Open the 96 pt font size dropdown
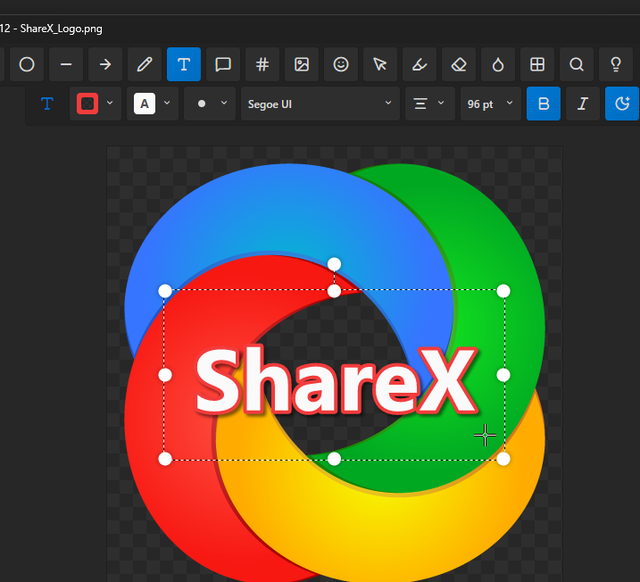This screenshot has width=640, height=582. click(491, 104)
